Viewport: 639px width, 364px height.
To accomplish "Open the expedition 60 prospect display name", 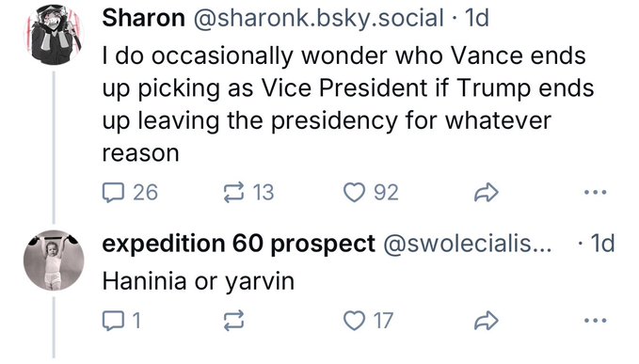I will (238, 244).
